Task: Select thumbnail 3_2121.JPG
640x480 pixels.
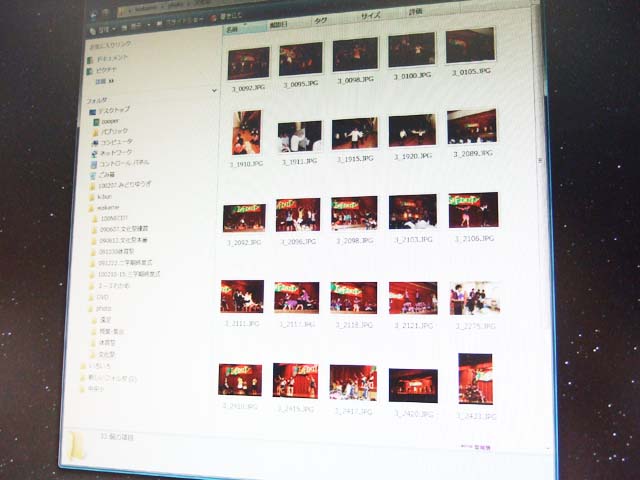Action: [413, 298]
